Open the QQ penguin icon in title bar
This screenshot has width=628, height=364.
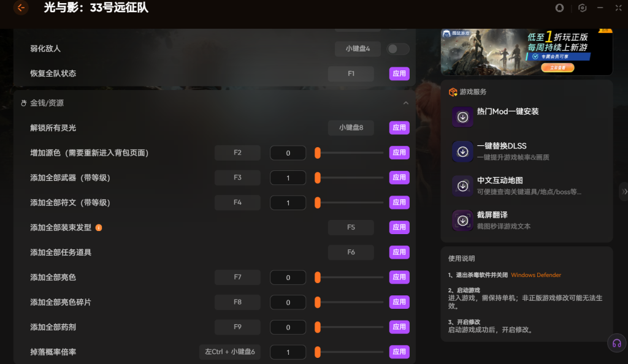click(559, 8)
